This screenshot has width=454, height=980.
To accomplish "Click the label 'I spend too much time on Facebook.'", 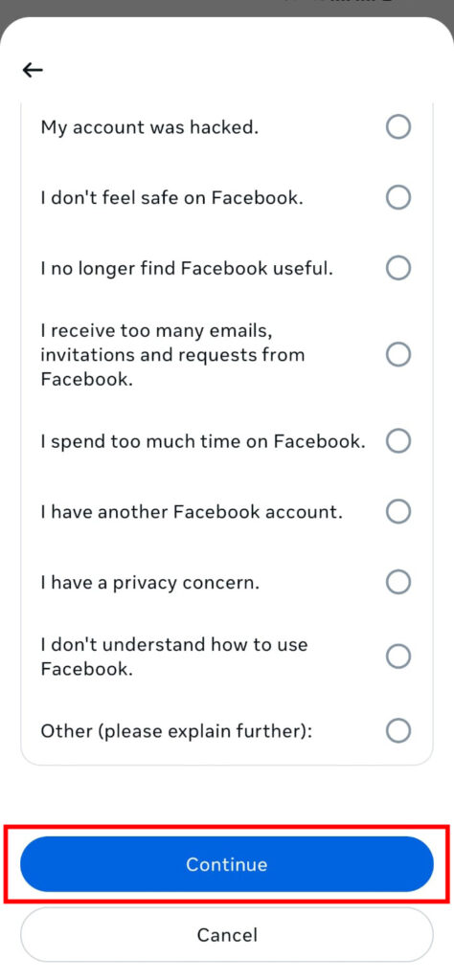I will 203,442.
